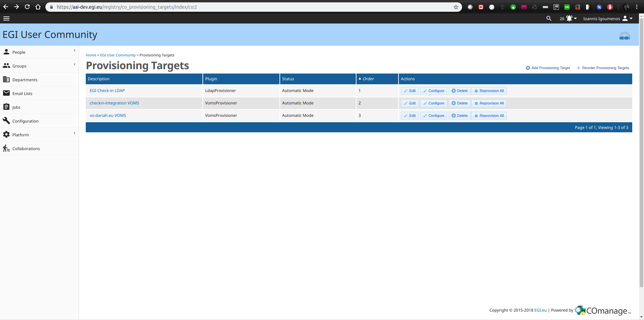Image resolution: width=644 pixels, height=320 pixels.
Task: Reprovision All for checkin-integration VOMS
Action: tap(489, 103)
